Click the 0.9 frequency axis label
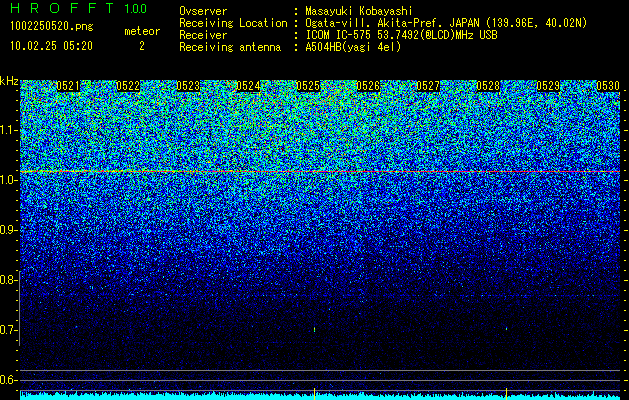The height and width of the screenshot is (400, 629). 8,230
